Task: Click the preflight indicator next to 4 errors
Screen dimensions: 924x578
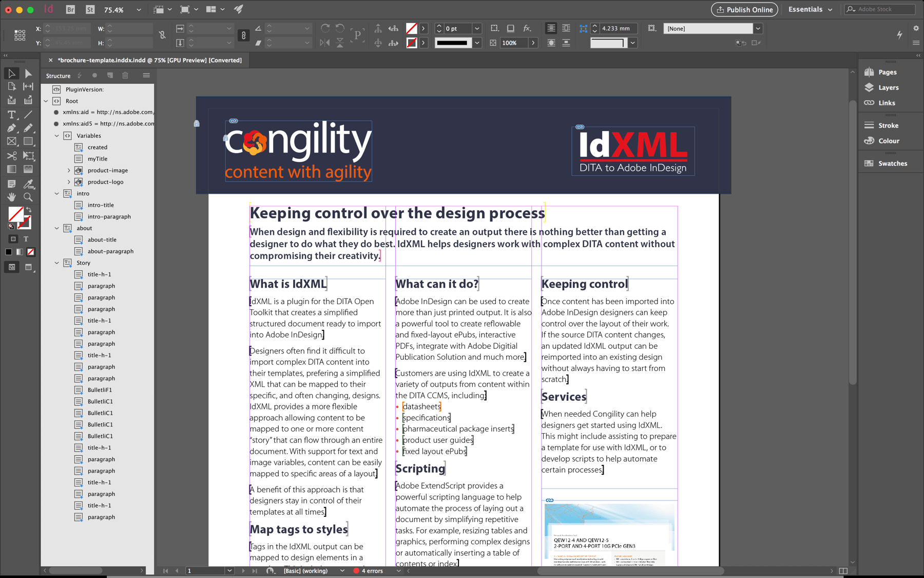Action: (x=356, y=571)
